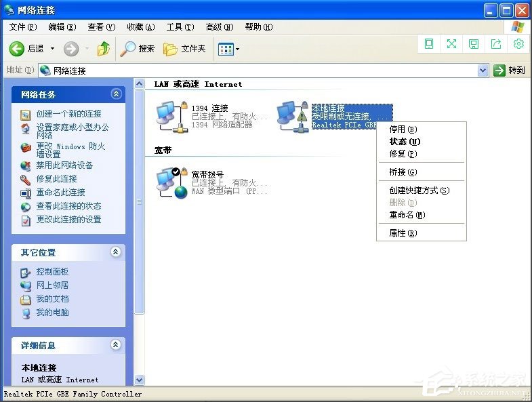Open 网上邻居 link in 其它位置
532x402 pixels.
click(x=53, y=285)
